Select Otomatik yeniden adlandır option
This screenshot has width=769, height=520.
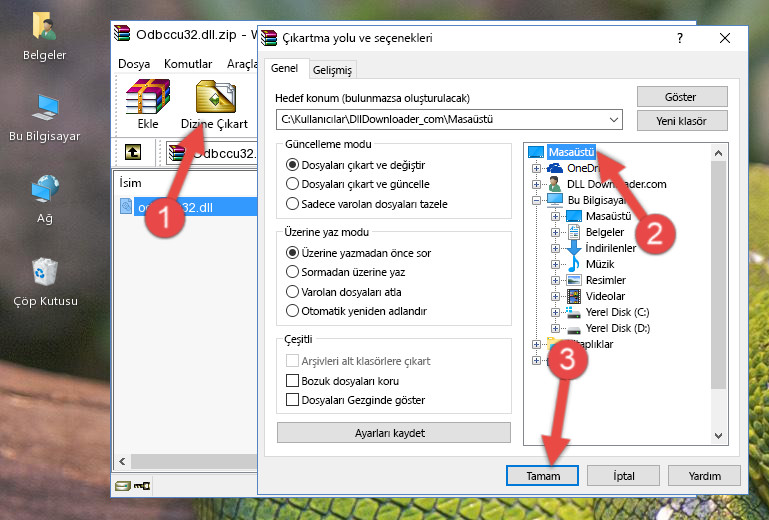coord(292,311)
